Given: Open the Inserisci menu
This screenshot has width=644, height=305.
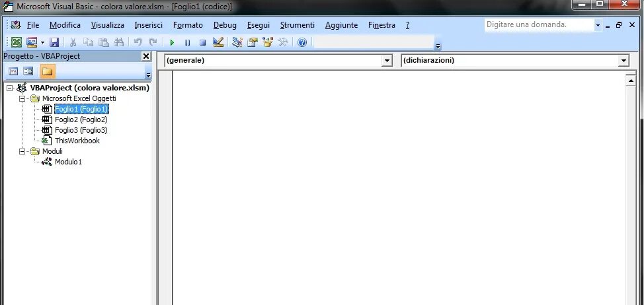Looking at the screenshot, I should (x=148, y=25).
